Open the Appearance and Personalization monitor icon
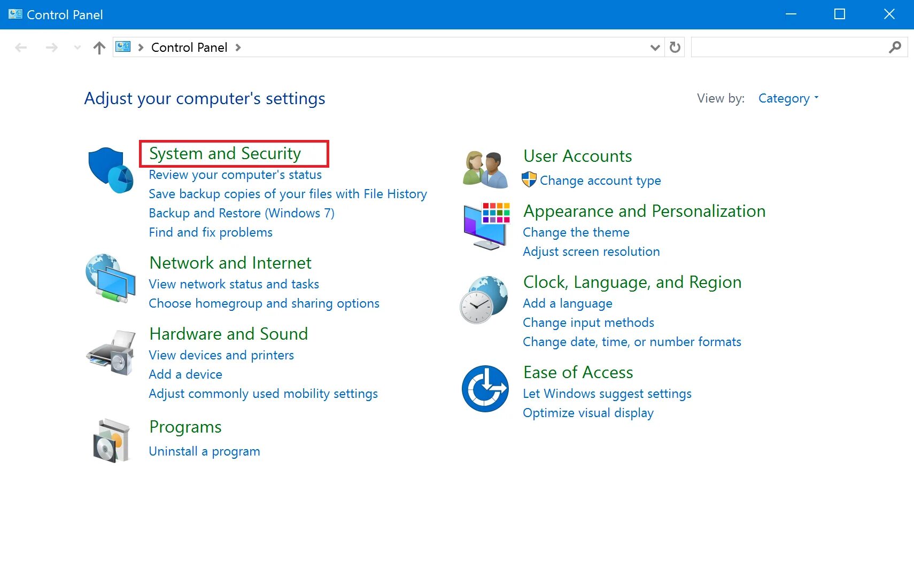This screenshot has width=914, height=588. (x=486, y=226)
